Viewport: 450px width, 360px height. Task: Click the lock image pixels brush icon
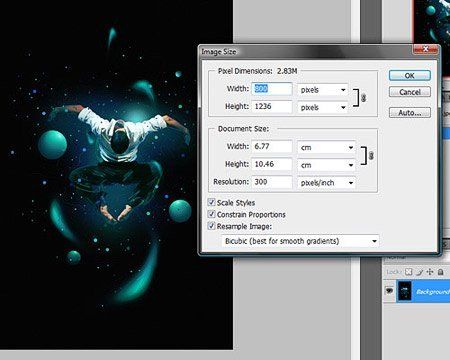point(420,272)
